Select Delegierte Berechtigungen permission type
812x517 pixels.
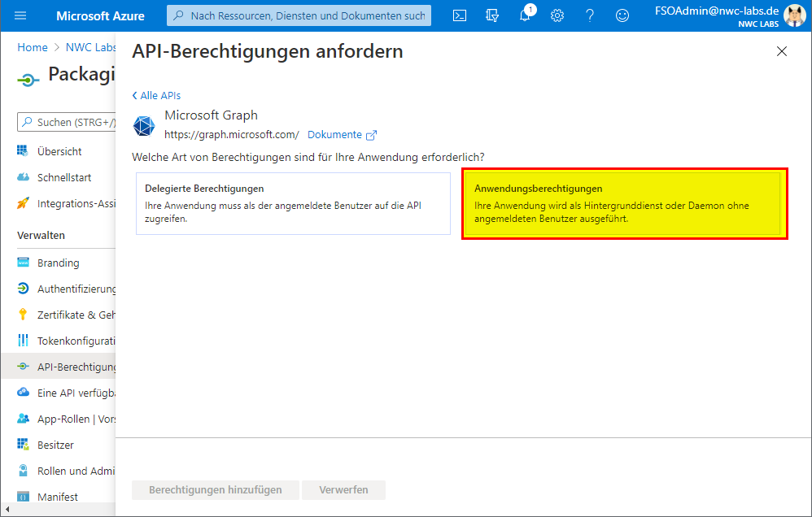tap(293, 203)
